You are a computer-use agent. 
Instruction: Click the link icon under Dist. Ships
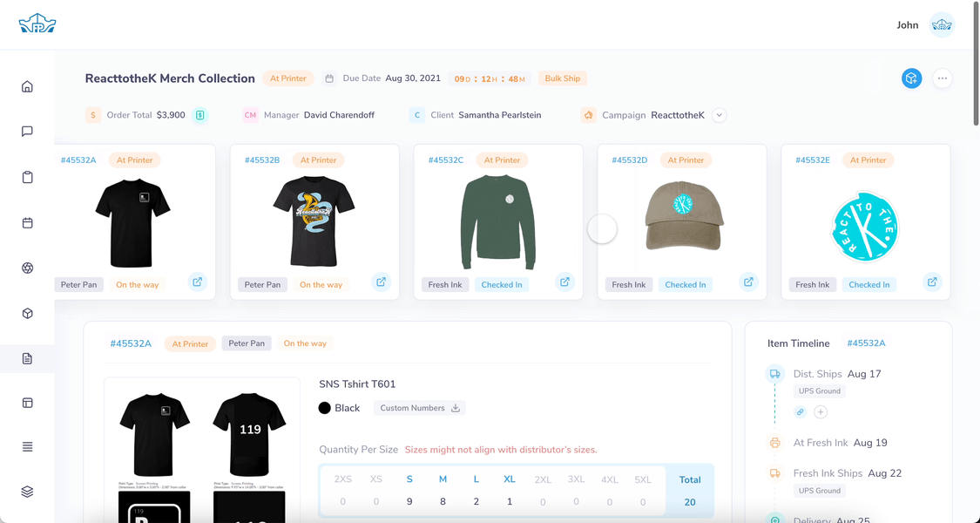[800, 411]
